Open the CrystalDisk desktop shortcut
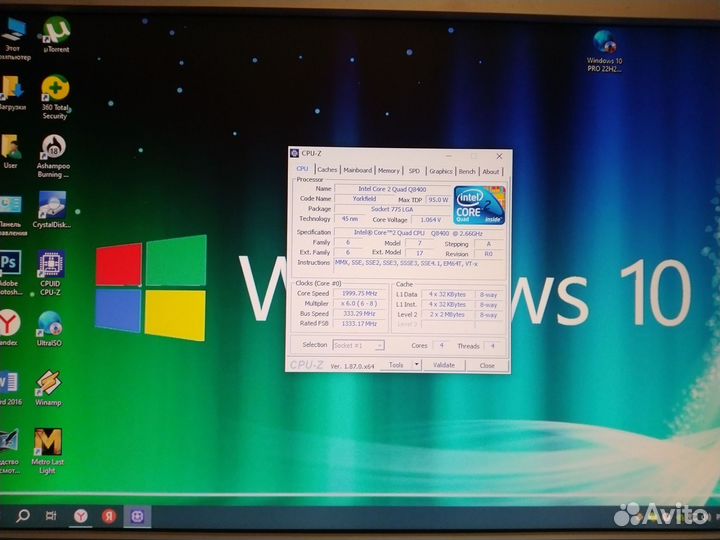 51,210
